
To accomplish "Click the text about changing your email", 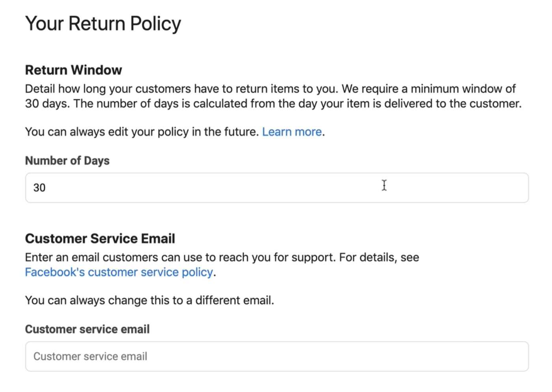I will [x=150, y=300].
